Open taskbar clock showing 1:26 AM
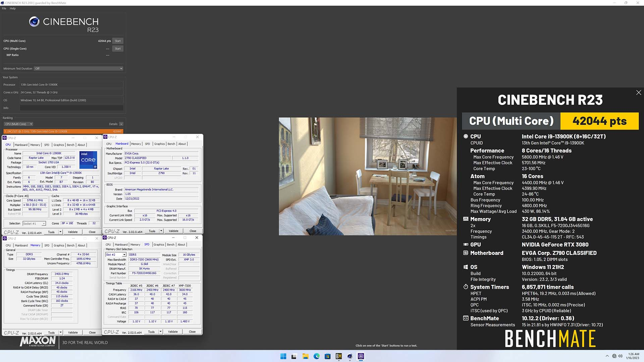This screenshot has width=644, height=362. [x=633, y=356]
